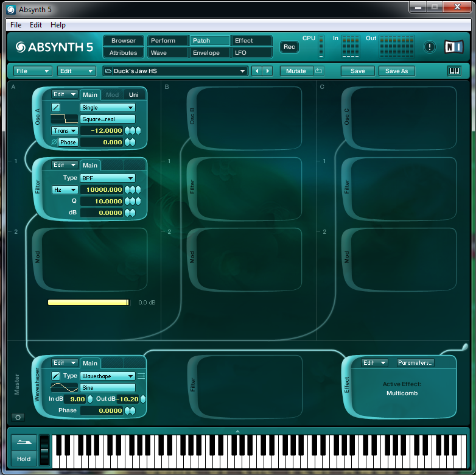Open the toolbar Edit dropdown
The width and height of the screenshot is (476, 475).
(x=77, y=71)
